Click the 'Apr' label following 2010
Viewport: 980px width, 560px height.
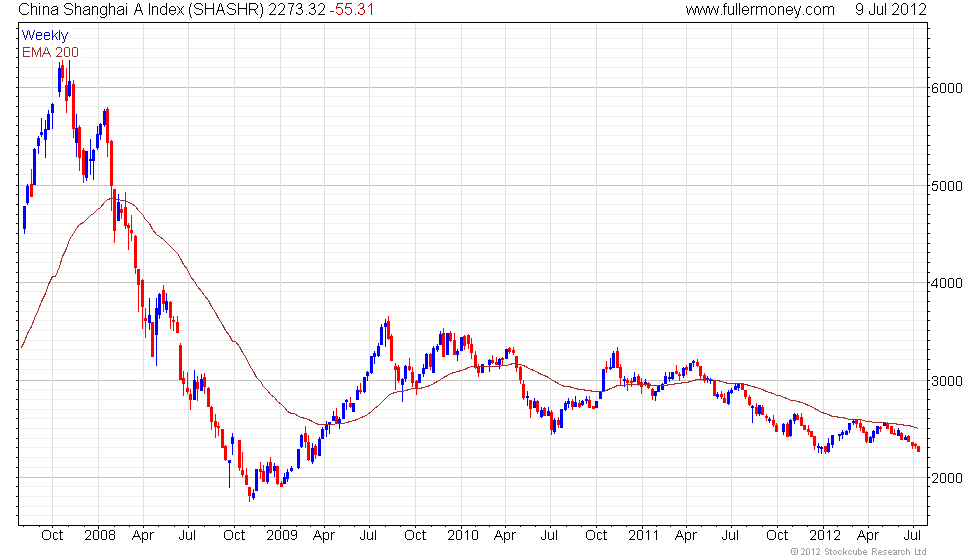(x=505, y=536)
